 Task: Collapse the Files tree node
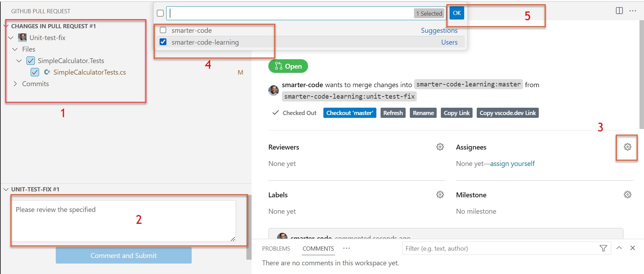[15, 49]
